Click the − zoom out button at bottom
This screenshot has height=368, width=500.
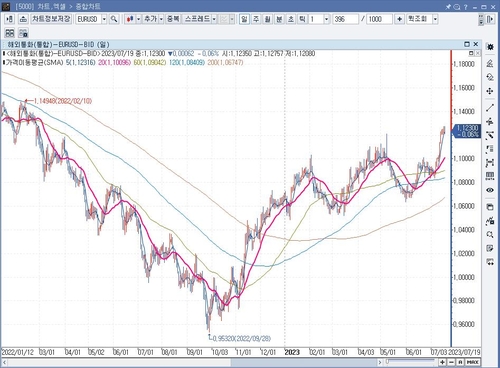[x=451, y=362]
